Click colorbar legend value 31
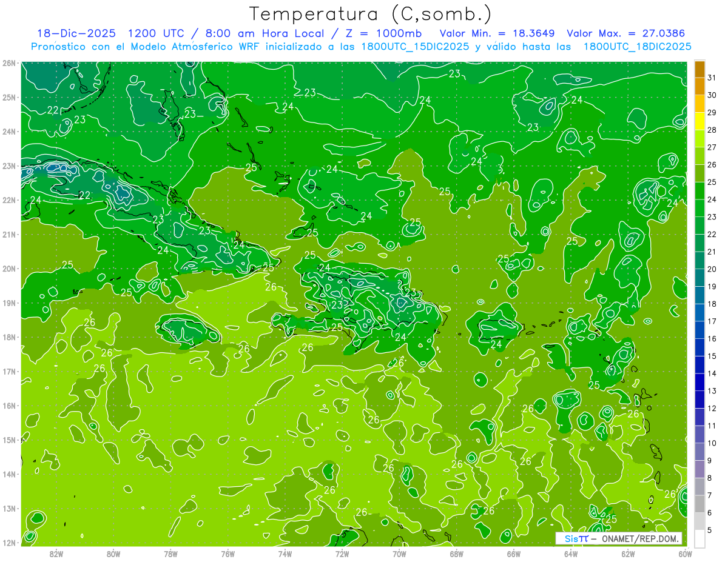This screenshot has height=562, width=728. click(x=712, y=78)
